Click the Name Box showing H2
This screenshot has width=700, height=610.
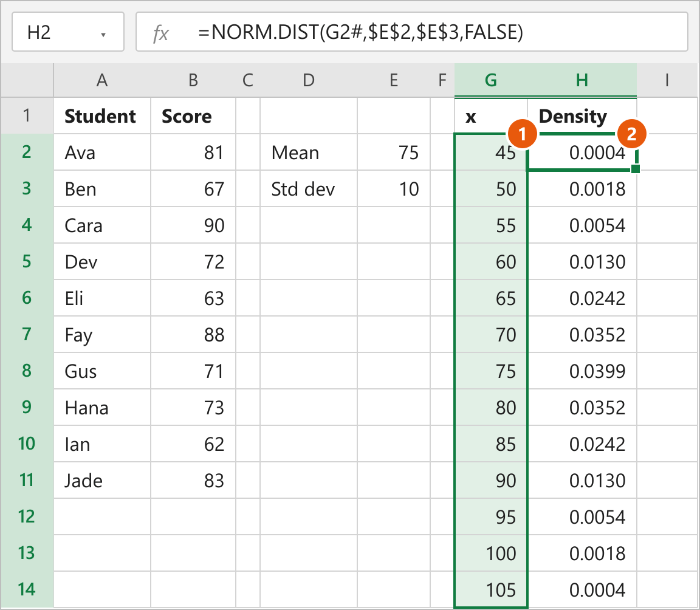pyautogui.click(x=68, y=32)
